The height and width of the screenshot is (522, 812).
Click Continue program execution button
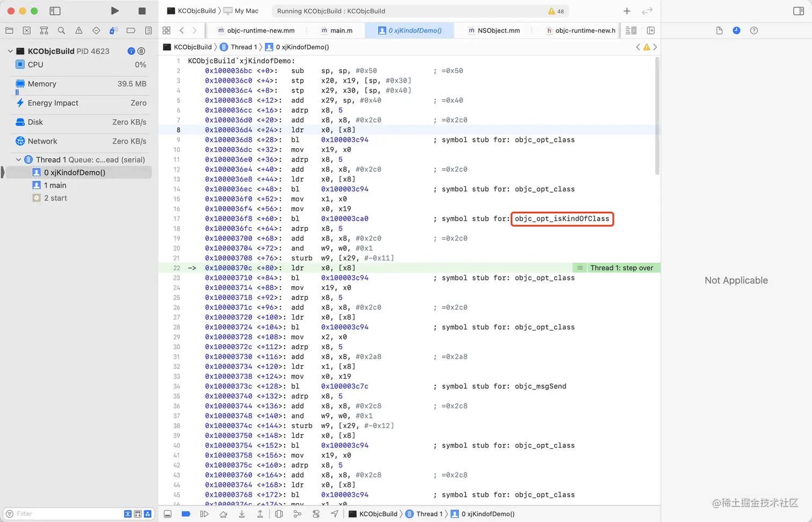pyautogui.click(x=204, y=514)
